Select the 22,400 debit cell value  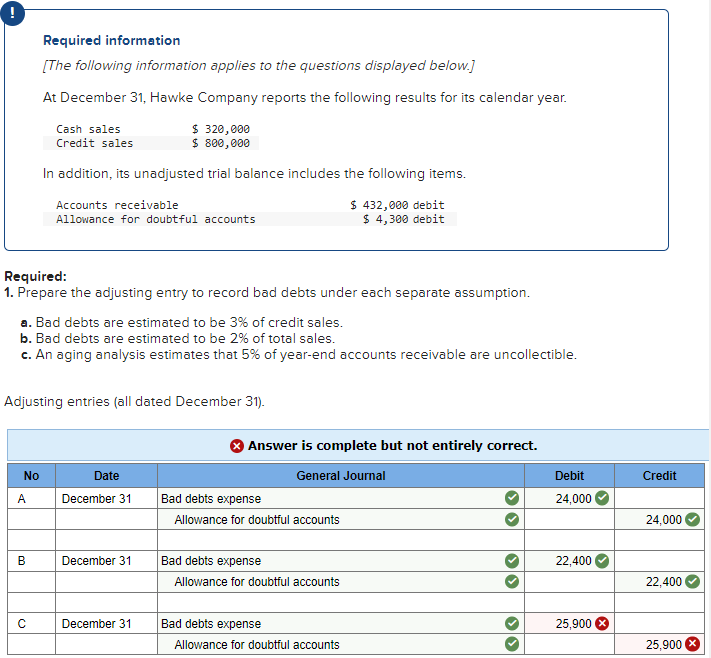[574, 561]
